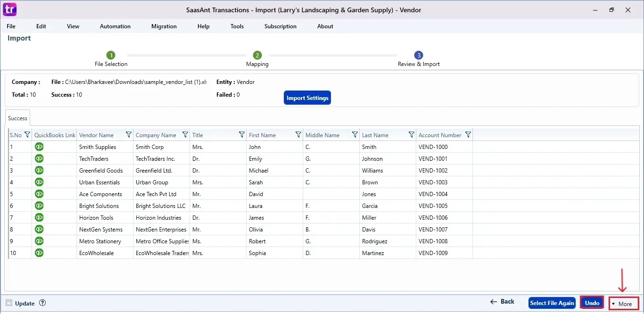This screenshot has height=314, width=644.
Task: Select first name David cell
Action: click(275, 194)
